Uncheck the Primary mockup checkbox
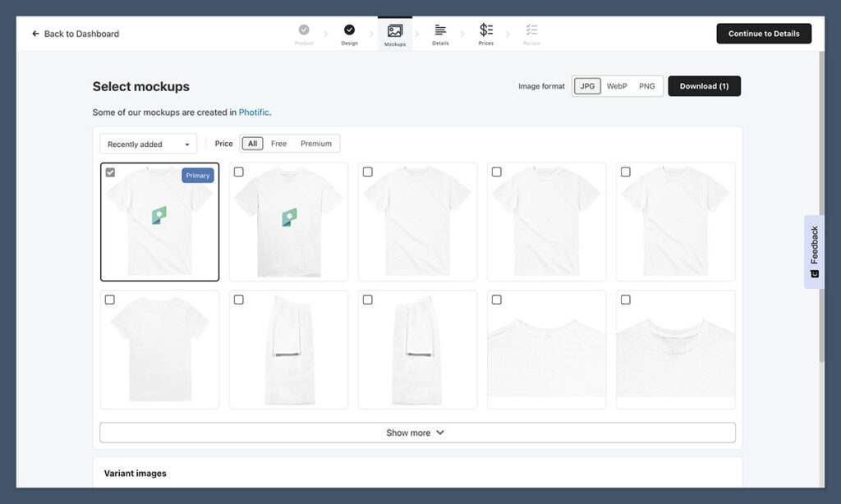Viewport: 841px width, 504px height. [110, 172]
